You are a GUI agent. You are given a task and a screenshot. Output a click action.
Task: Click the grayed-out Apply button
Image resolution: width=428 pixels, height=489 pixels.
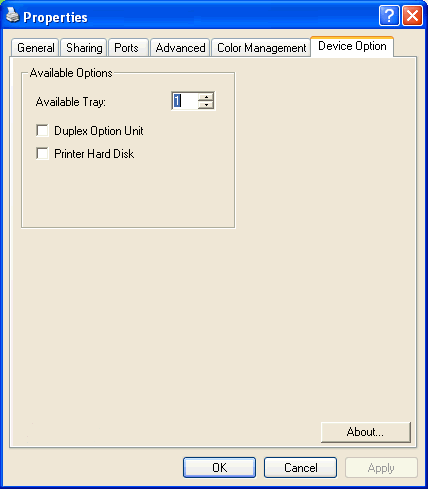tap(381, 467)
